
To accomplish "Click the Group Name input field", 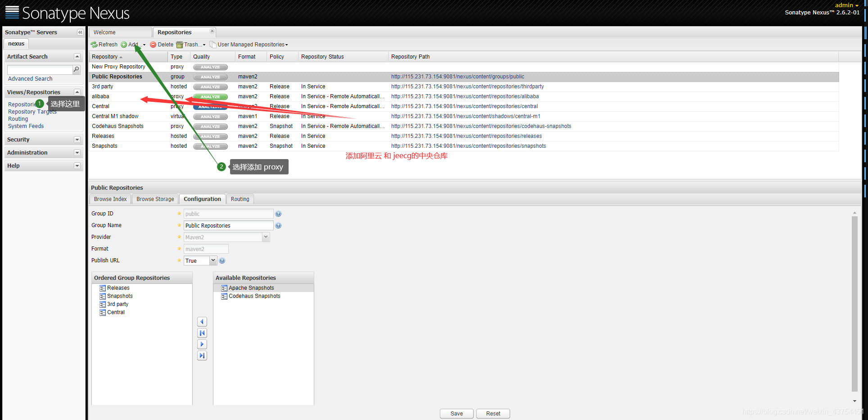I will (228, 226).
